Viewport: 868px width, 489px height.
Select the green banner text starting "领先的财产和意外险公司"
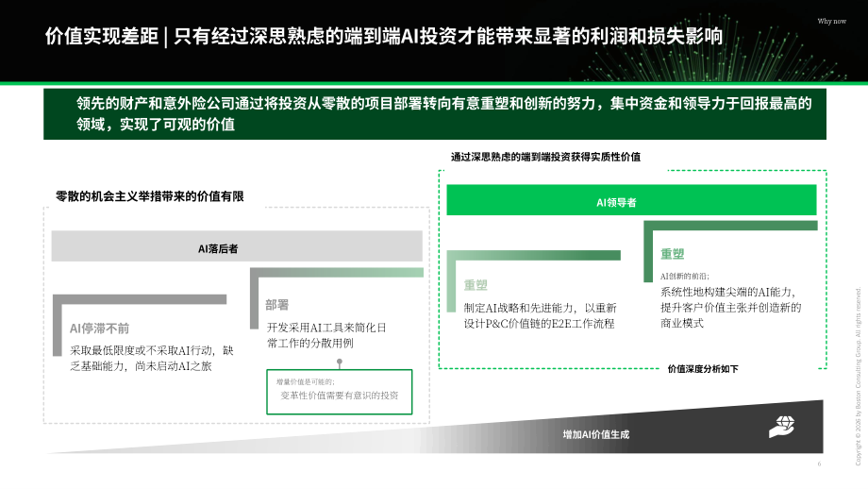[444, 113]
